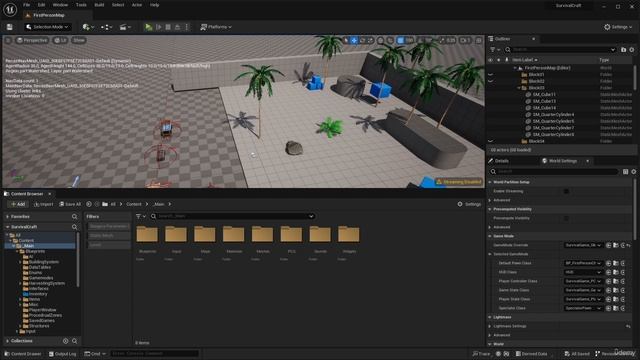
Task: Select SM_Cube11 in the Outliner
Action: [544, 94]
